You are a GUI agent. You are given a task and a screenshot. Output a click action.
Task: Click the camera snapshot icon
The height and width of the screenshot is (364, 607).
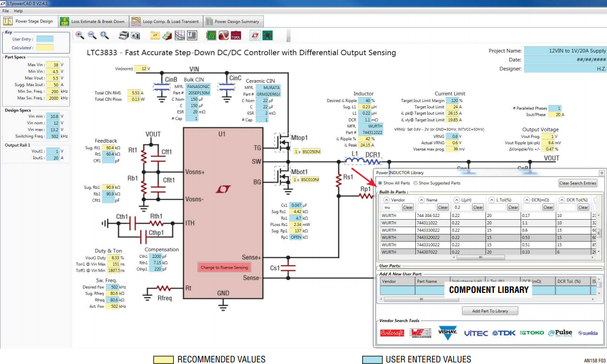point(135,36)
